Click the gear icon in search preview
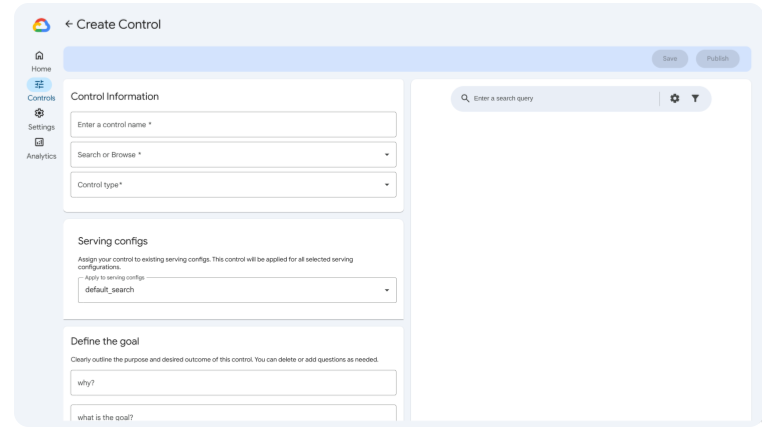This screenshot has height=431, width=762. pos(674,98)
